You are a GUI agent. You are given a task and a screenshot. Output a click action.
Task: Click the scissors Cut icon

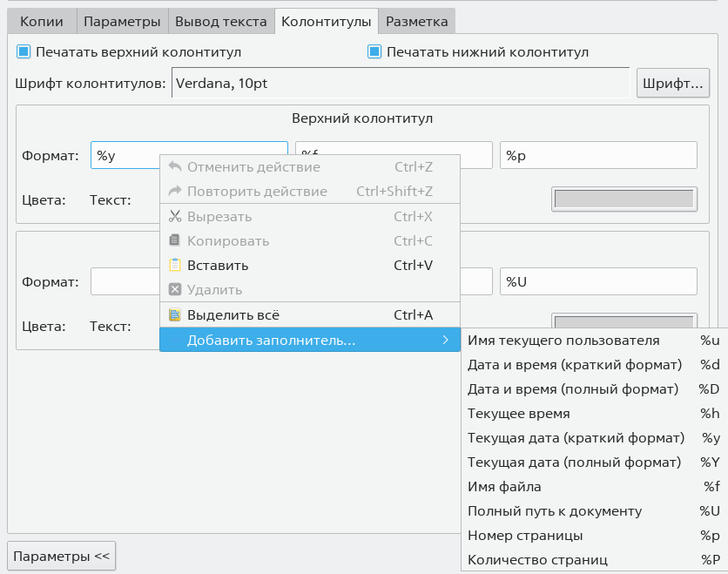174,217
